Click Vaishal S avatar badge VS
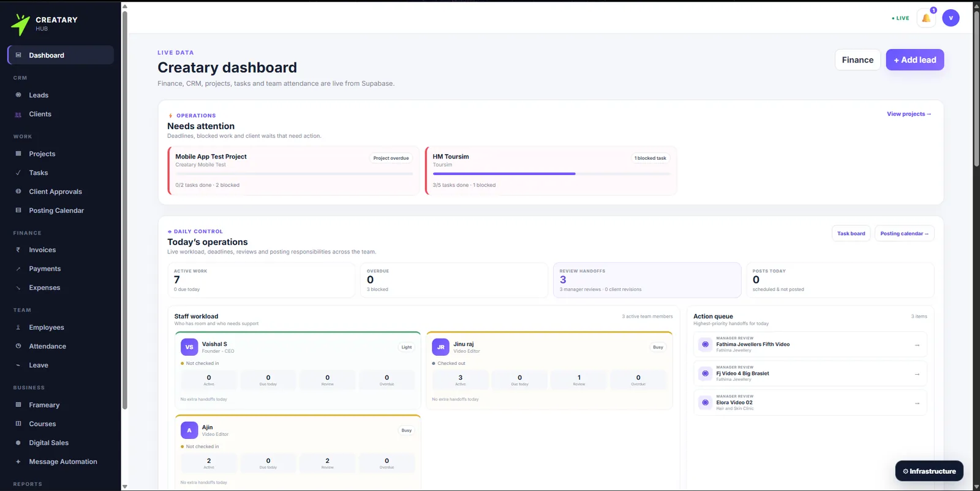 [189, 347]
